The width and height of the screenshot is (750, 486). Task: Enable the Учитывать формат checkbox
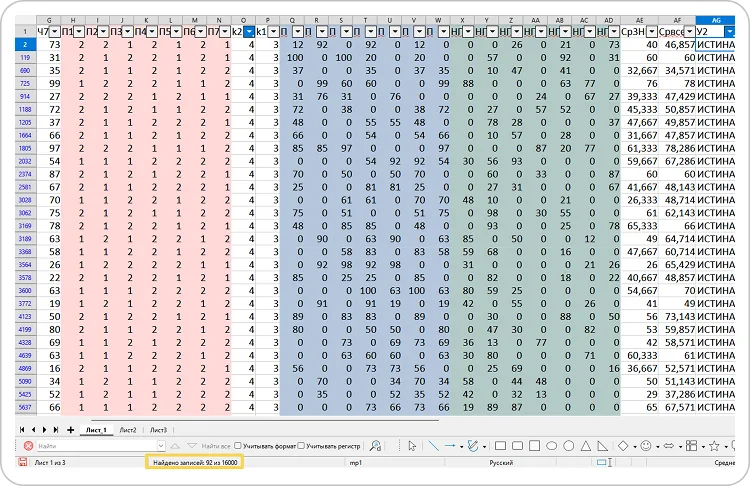point(238,446)
